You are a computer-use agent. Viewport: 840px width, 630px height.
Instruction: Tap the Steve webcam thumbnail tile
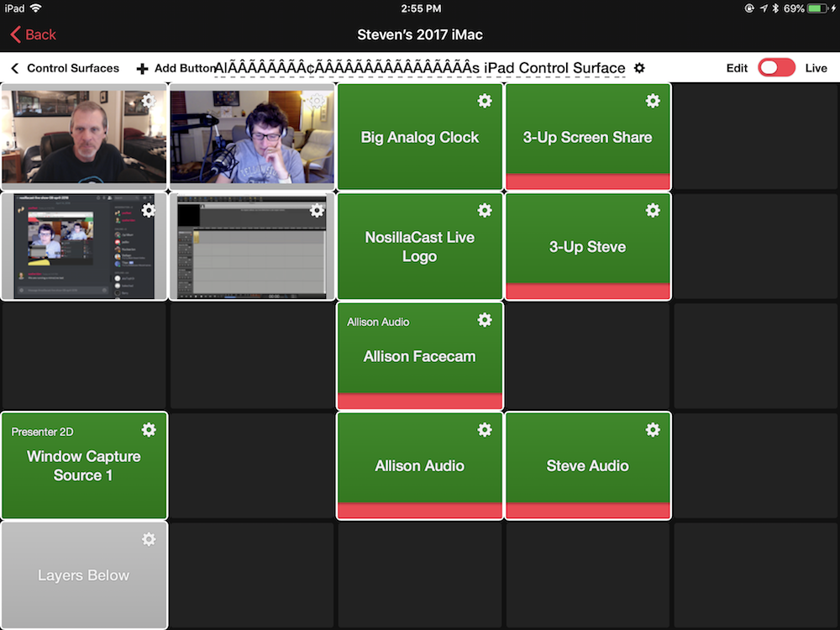coord(84,136)
